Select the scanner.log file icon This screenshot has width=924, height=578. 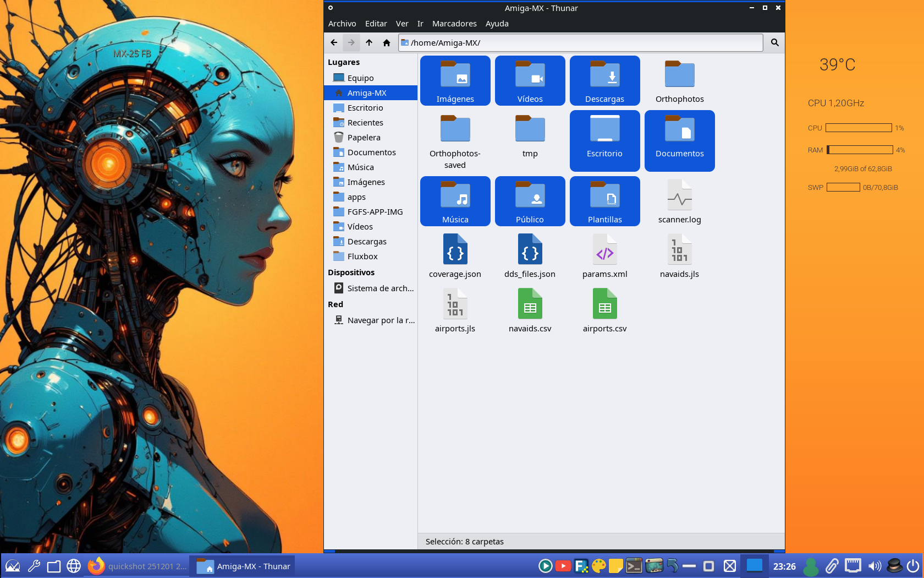click(x=680, y=195)
